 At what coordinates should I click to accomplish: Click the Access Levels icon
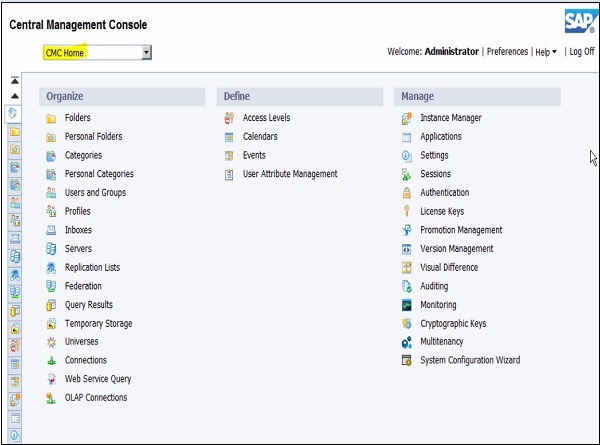pyautogui.click(x=229, y=118)
